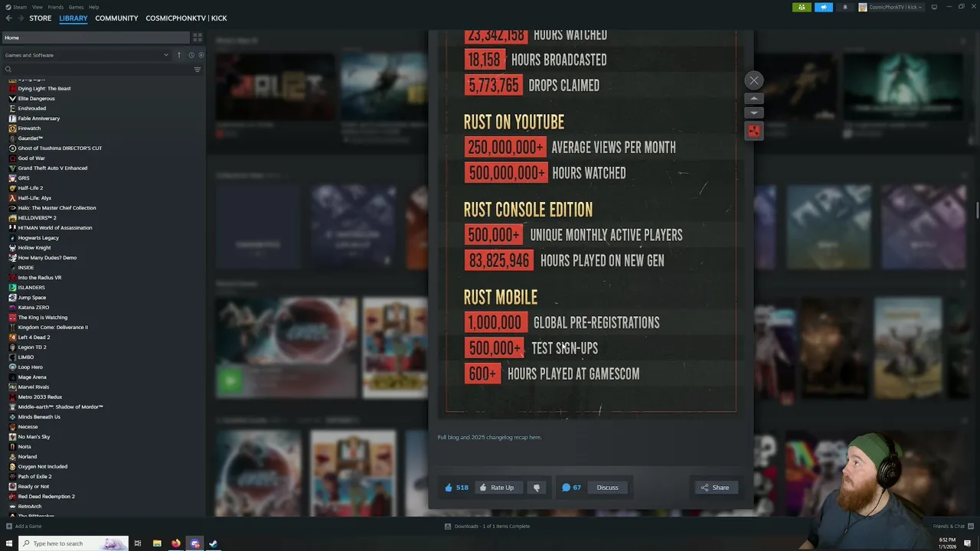
Task: Click the Left 4 Dead 2 game icon
Action: pyautogui.click(x=12, y=337)
